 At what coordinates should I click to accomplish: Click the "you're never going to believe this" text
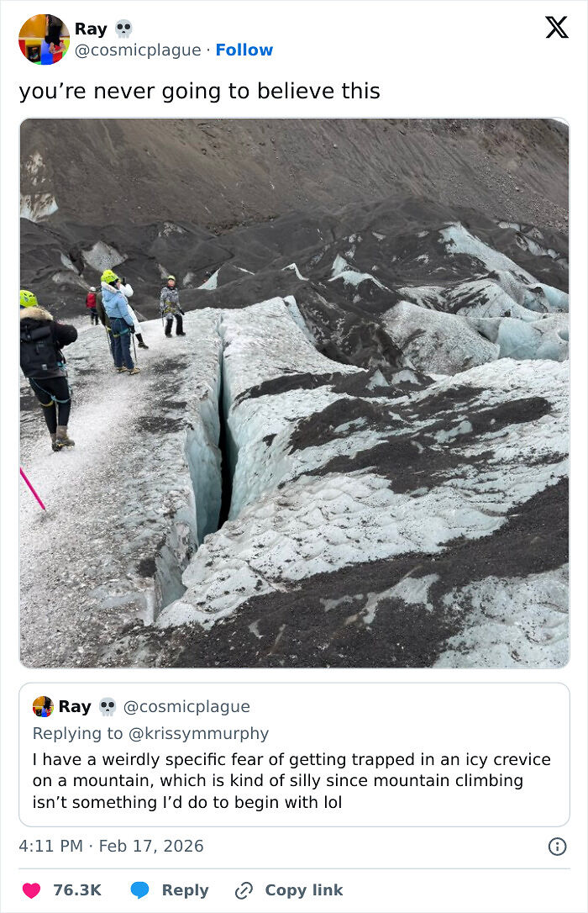pyautogui.click(x=199, y=91)
